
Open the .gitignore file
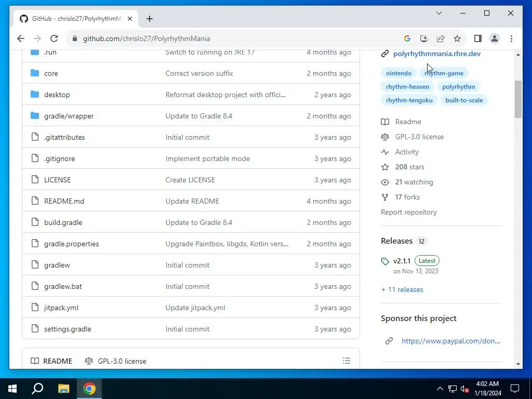click(59, 158)
